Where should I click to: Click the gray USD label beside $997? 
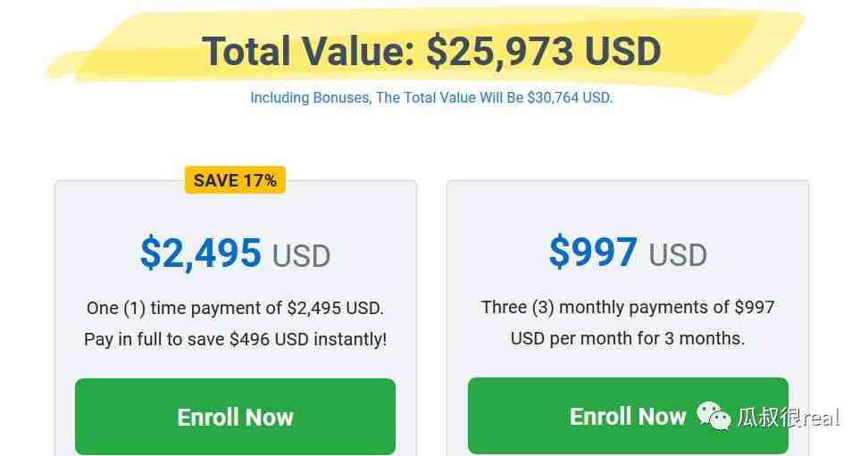(x=678, y=255)
